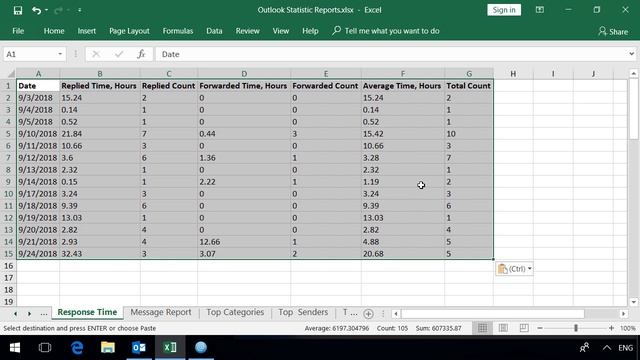The height and width of the screenshot is (360, 640).
Task: Select the Response Time sheet tab
Action: (87, 312)
